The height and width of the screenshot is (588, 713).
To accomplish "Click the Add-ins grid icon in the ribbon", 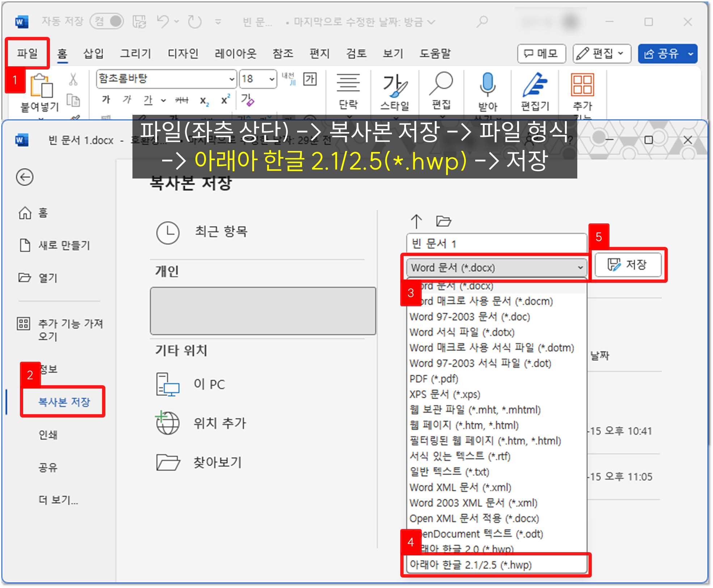I will (x=582, y=85).
